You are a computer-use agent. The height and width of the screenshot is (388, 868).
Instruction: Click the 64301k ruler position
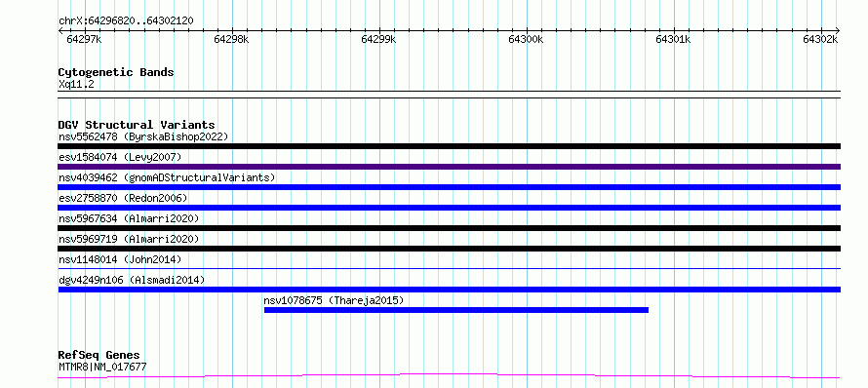(673, 39)
